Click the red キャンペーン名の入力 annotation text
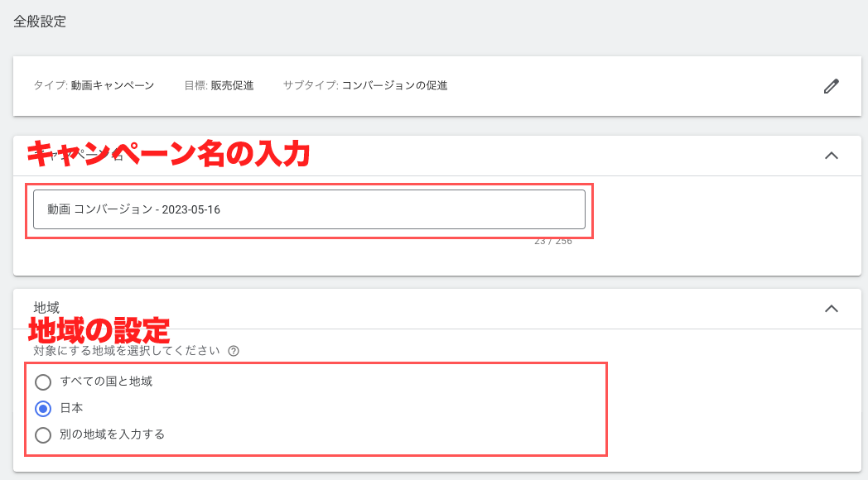 pos(169,155)
